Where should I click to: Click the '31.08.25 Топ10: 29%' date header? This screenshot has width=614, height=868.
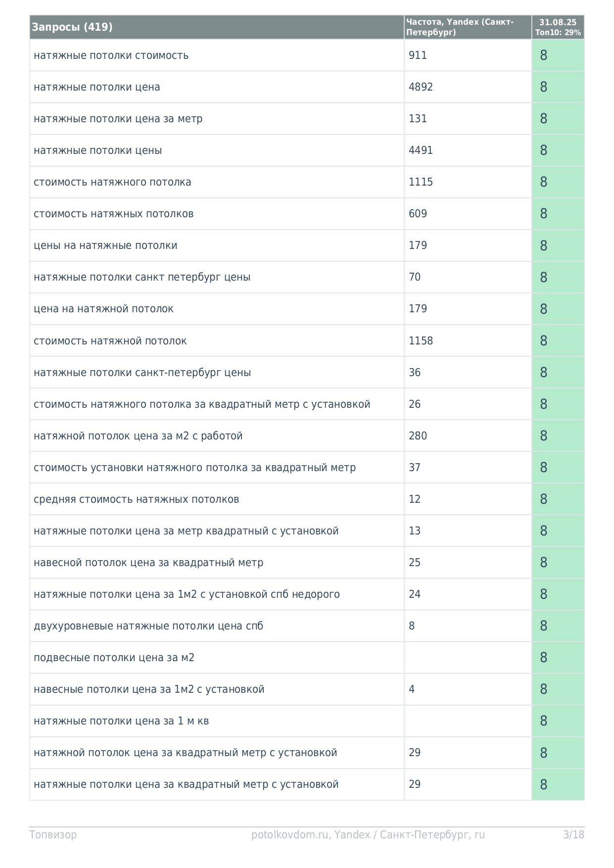tap(558, 27)
